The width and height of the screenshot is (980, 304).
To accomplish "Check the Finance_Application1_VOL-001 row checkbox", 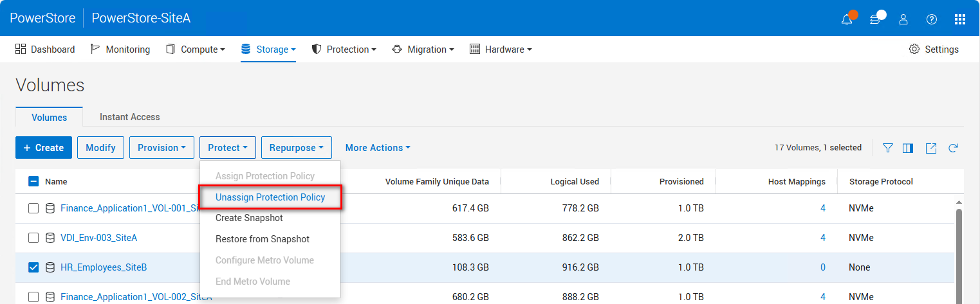I will (x=33, y=208).
